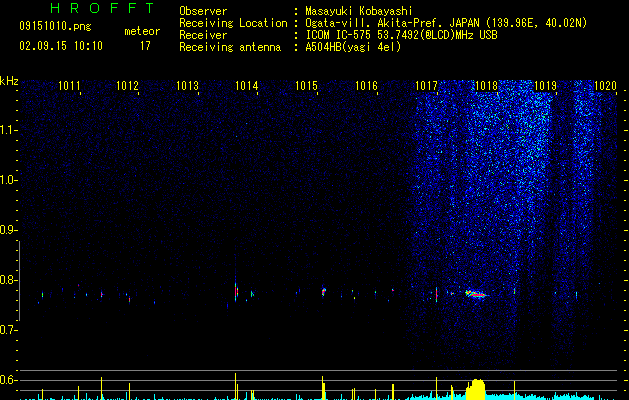Click the long bright meteor echo before 1018
The width and height of the screenshot is (629, 400).
(476, 294)
